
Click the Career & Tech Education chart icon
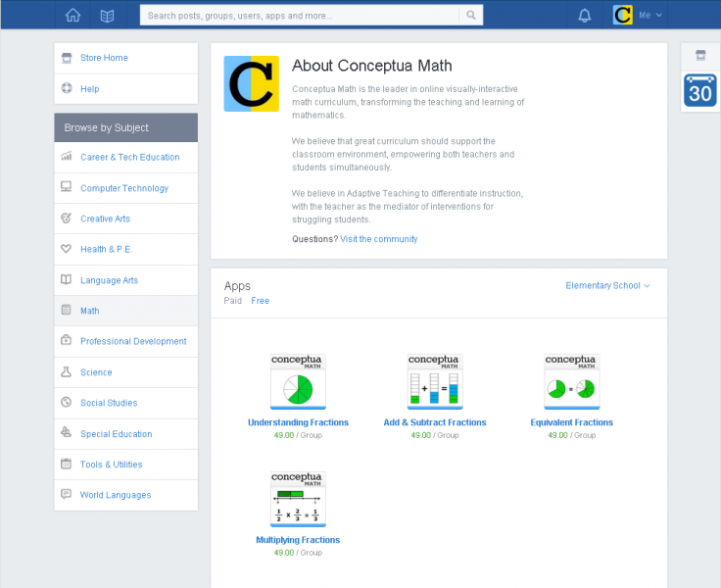[67, 156]
